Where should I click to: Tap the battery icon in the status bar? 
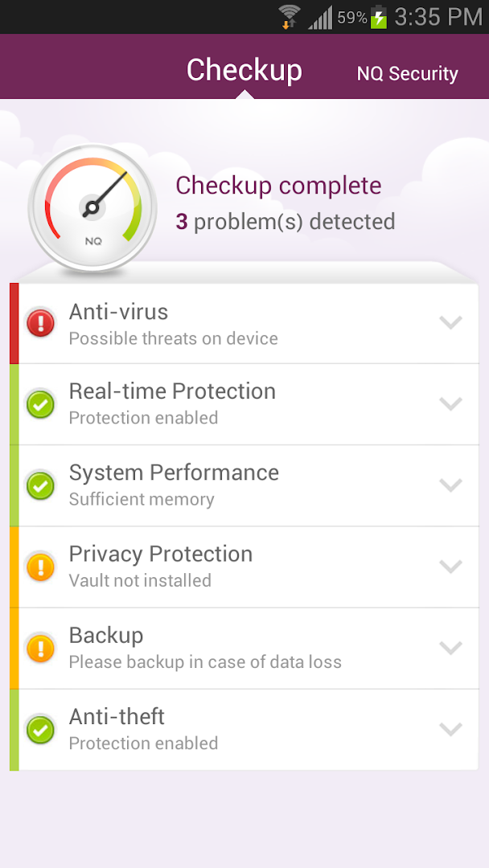pyautogui.click(x=379, y=17)
